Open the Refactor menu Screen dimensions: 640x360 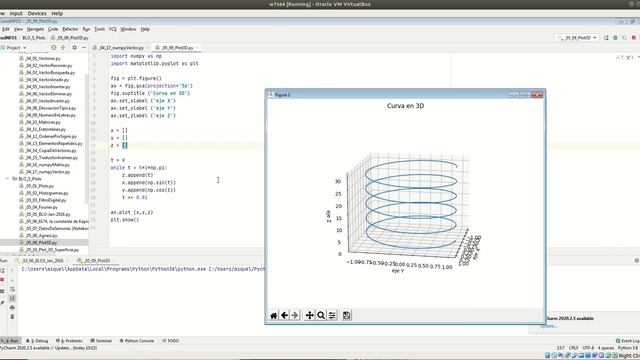(70, 29)
